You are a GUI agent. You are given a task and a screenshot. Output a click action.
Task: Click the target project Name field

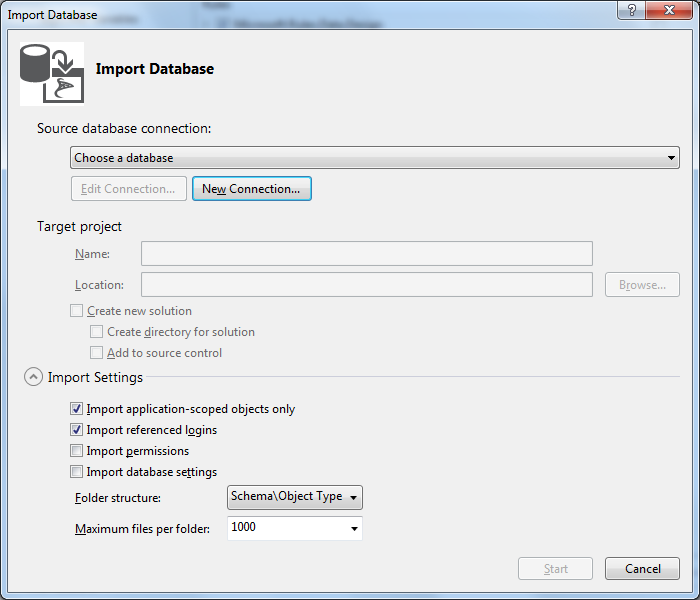pos(366,253)
